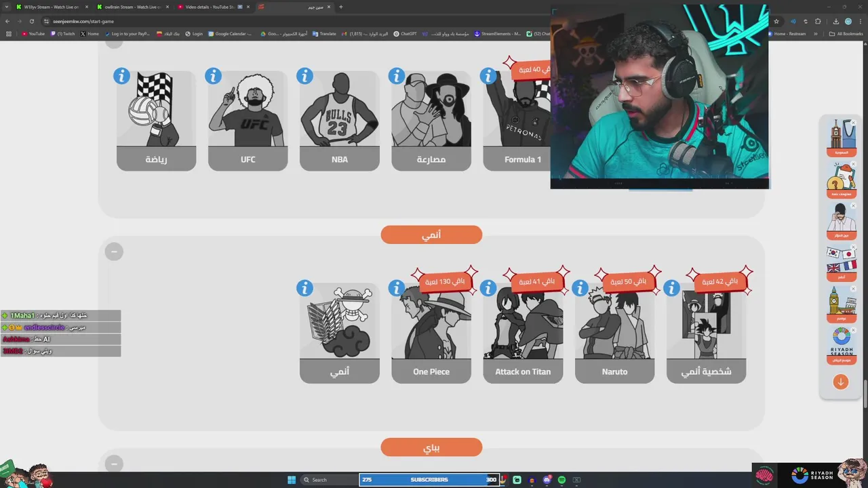
Task: Remove Riyadh Season from selected categories
Action: click(x=854, y=330)
